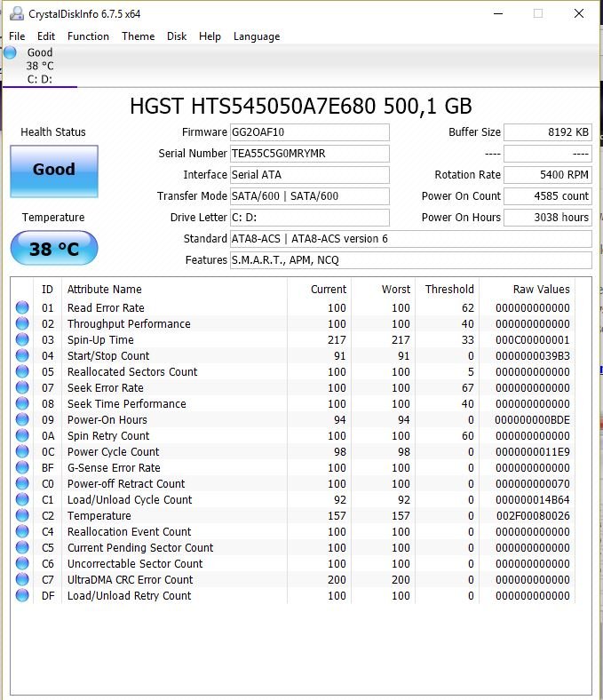This screenshot has height=700, width=603.
Task: Click the 'Reallocated Sectors Count' attribute name
Action: 132,372
